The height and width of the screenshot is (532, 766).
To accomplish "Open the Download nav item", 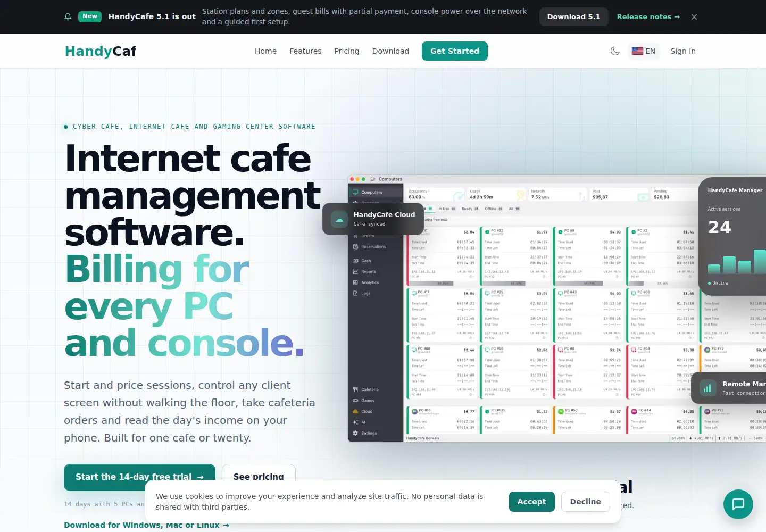I will click(390, 51).
